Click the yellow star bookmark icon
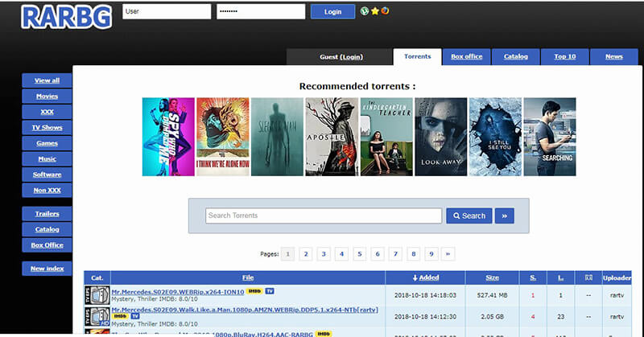Viewport: 644px width, 337px height. (374, 11)
